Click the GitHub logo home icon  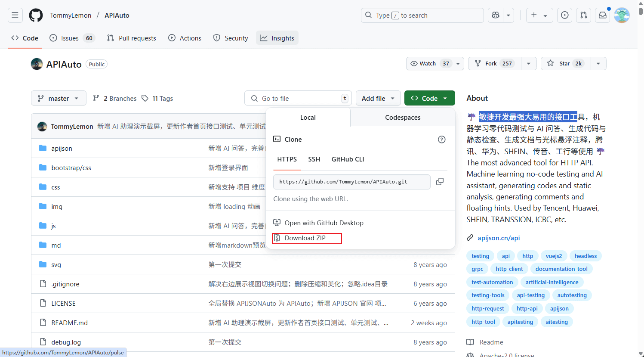36,16
